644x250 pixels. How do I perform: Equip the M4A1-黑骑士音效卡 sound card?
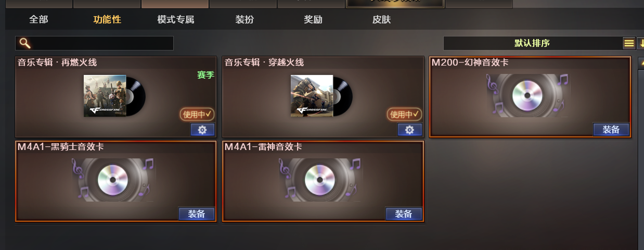click(197, 214)
